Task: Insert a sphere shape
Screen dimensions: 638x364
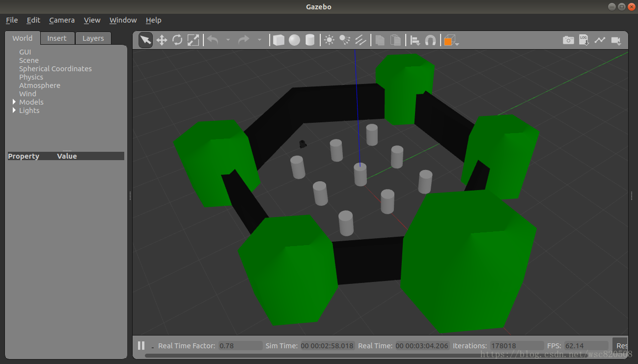Action: (x=294, y=40)
